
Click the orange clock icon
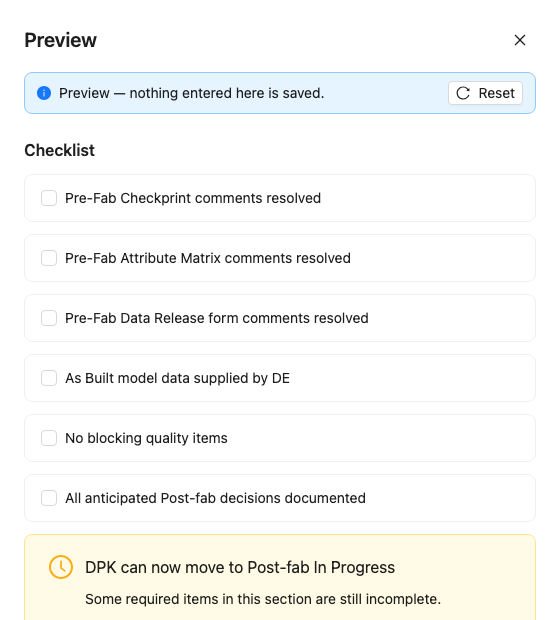pos(61,567)
